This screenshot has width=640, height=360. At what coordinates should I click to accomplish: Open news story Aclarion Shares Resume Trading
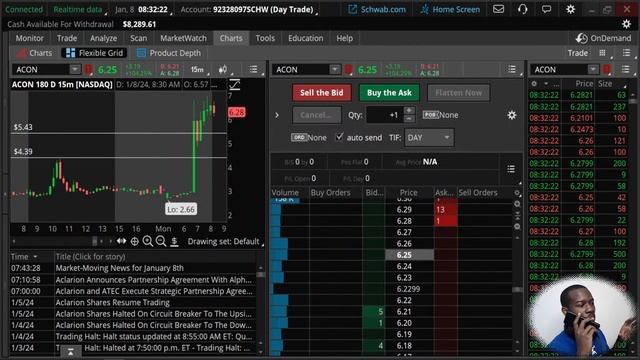coord(112,302)
